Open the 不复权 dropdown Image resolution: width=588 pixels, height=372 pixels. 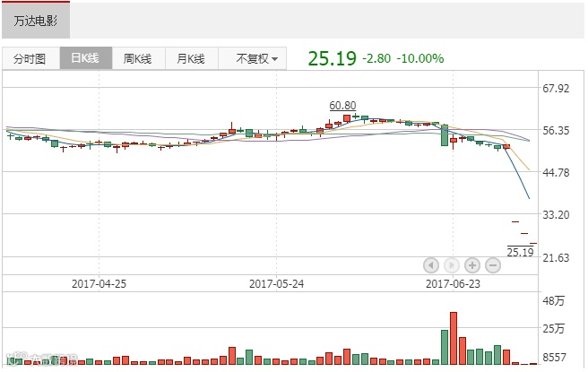point(253,58)
